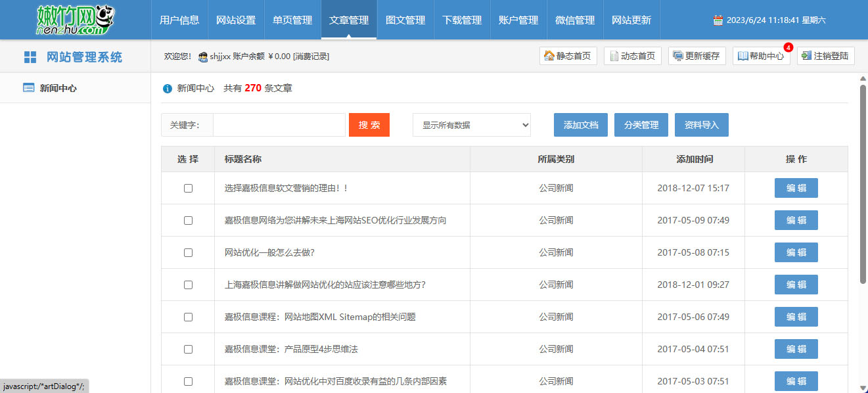This screenshot has width=868, height=393.
Task: Tick the checkbox beside 嘉极信息课堂: 产品原型4步思维法
Action: [x=188, y=349]
